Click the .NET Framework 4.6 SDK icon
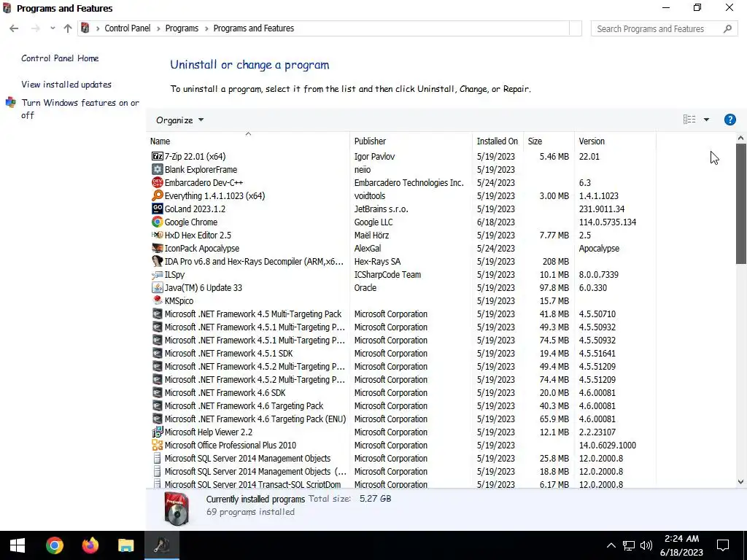 [x=158, y=393]
